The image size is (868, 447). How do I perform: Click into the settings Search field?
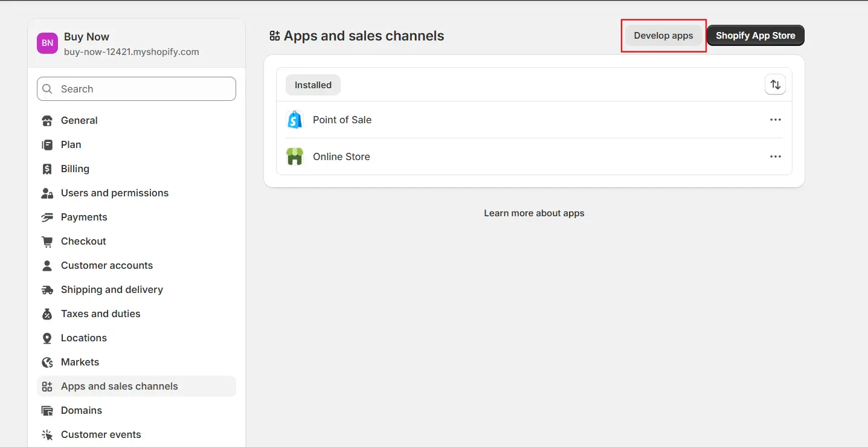(x=145, y=89)
